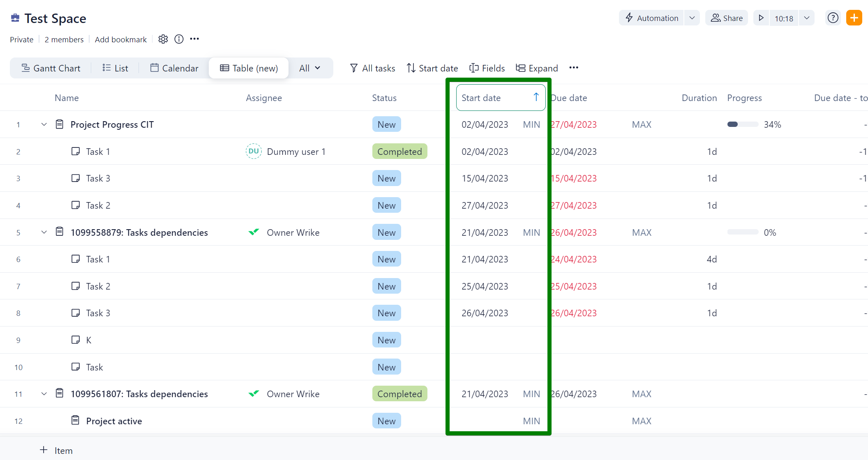Open toolbar more options ellipsis

(574, 68)
